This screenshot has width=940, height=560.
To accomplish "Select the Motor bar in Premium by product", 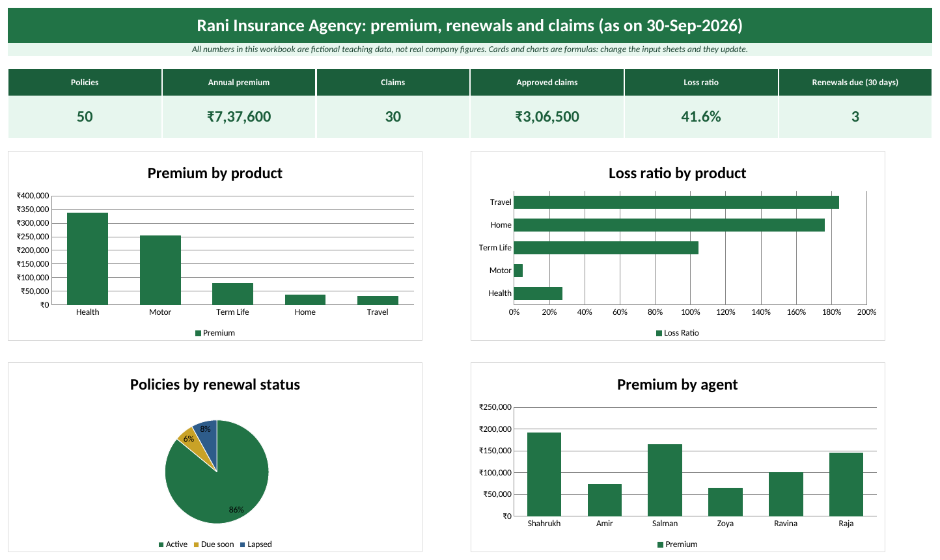I will pos(160,270).
